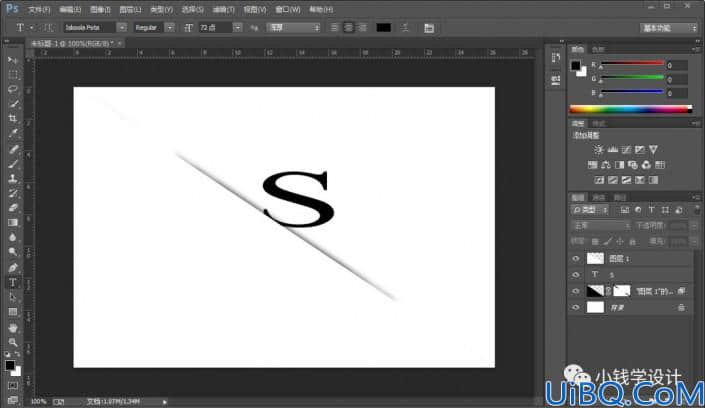Select the Path Selection tool
Image resolution: width=705 pixels, height=408 pixels.
(x=13, y=297)
